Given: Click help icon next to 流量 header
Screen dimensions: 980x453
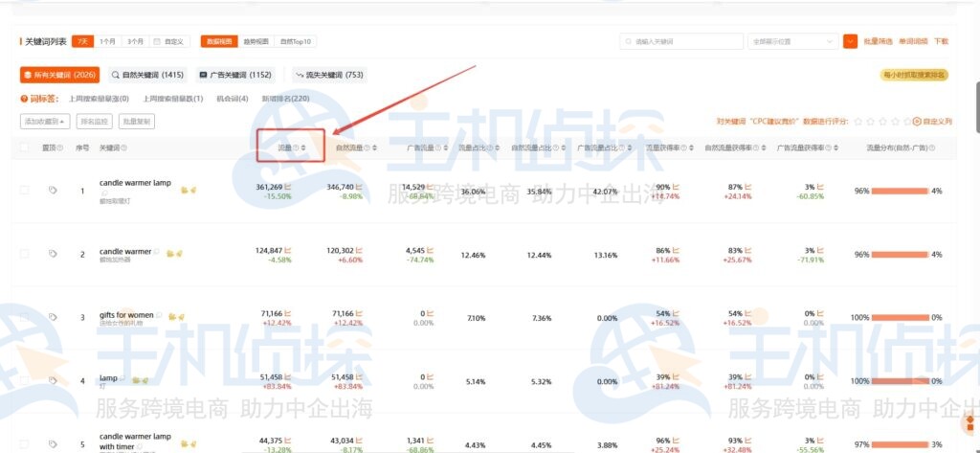Looking at the screenshot, I should [x=297, y=147].
